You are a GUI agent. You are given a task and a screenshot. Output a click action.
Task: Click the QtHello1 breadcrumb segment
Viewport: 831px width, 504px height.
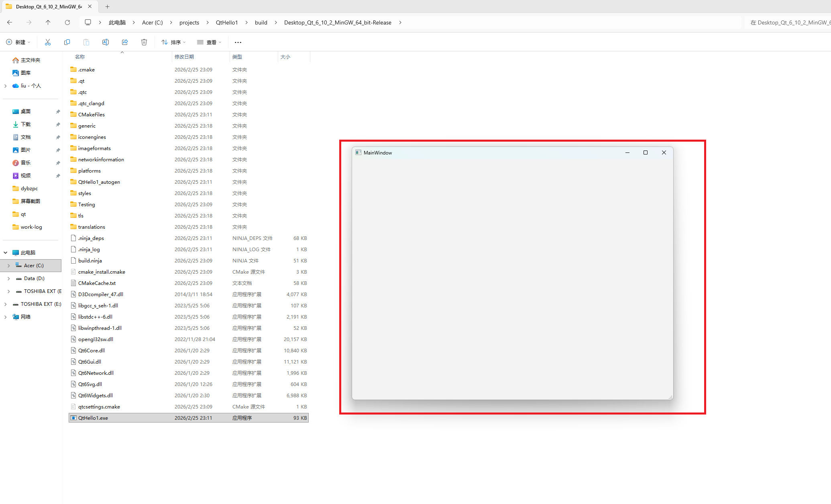pyautogui.click(x=227, y=22)
